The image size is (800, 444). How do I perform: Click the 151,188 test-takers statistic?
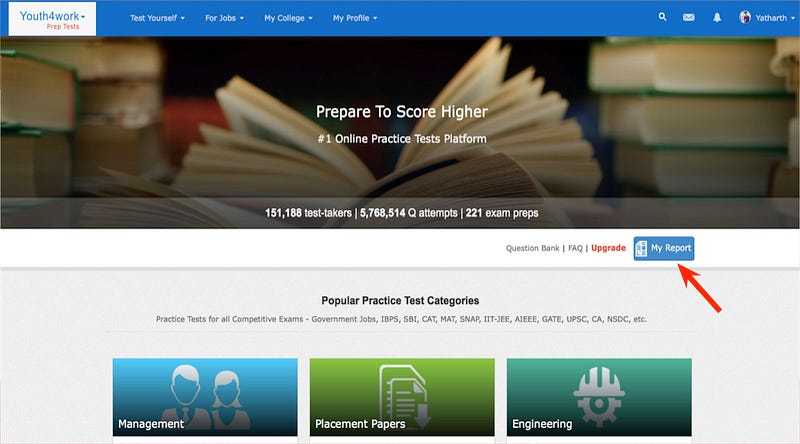click(x=308, y=213)
